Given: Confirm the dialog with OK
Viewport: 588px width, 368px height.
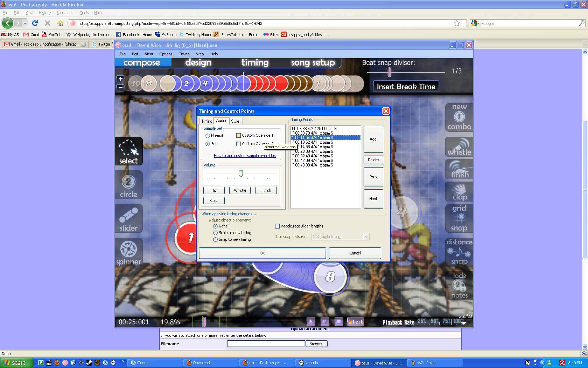Looking at the screenshot, I should 262,253.
